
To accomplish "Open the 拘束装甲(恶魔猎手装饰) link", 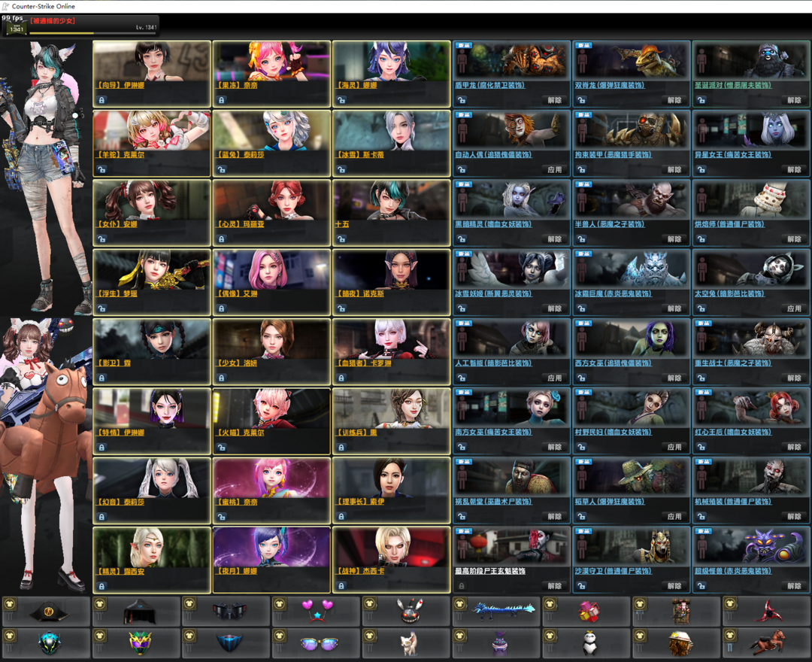I will coord(614,154).
